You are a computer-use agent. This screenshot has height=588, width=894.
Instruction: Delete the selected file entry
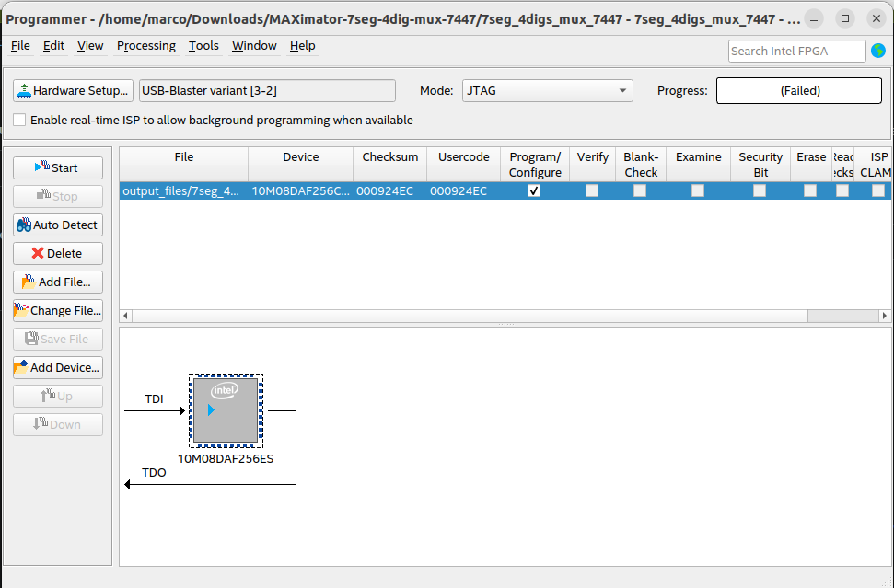click(x=58, y=253)
